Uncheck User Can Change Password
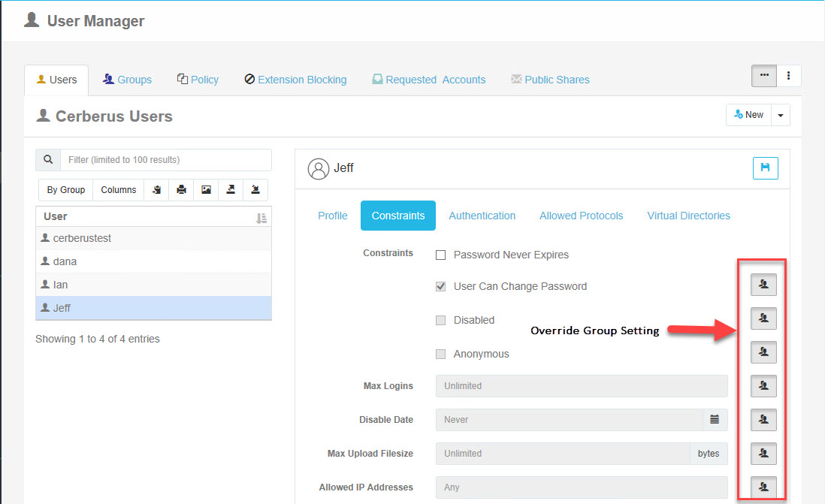Screen dimensions: 825x504 pos(441,287)
